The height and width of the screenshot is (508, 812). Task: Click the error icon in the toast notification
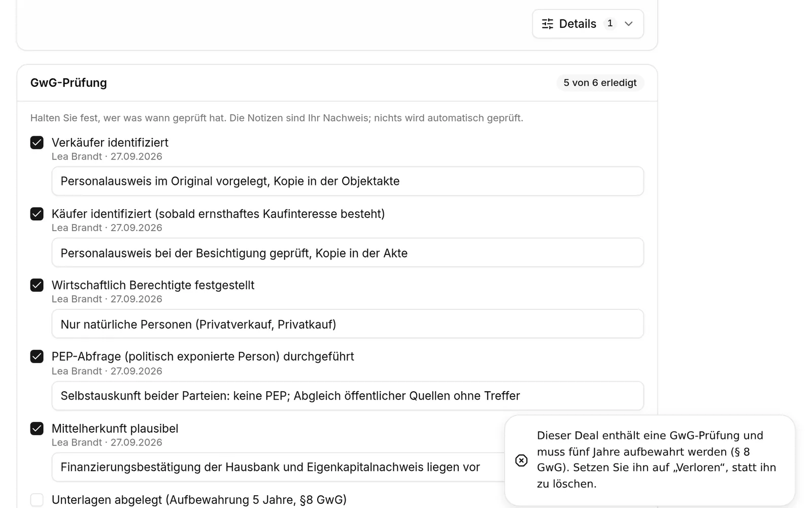tap(521, 460)
